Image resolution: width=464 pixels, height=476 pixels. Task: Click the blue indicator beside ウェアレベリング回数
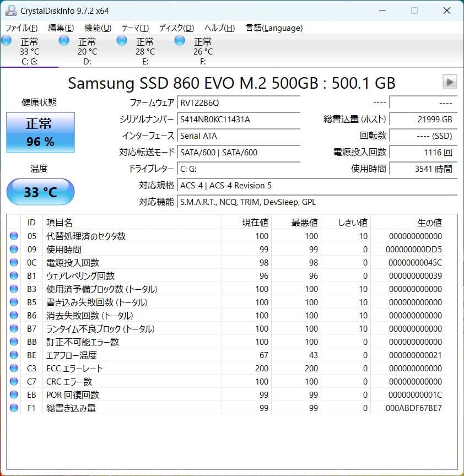click(13, 275)
